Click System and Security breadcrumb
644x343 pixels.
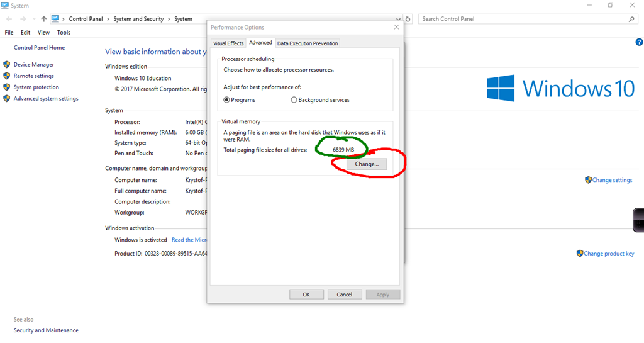coord(138,19)
